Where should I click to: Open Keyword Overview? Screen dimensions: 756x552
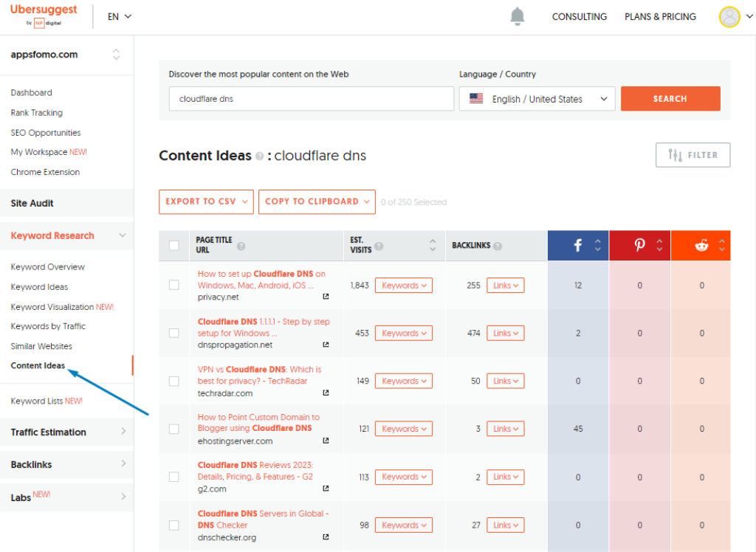(48, 266)
